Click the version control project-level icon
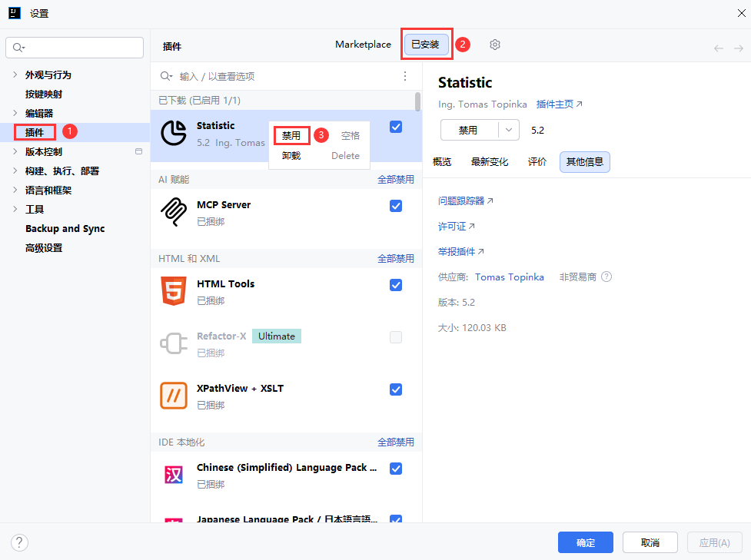The height and width of the screenshot is (560, 751). click(139, 151)
